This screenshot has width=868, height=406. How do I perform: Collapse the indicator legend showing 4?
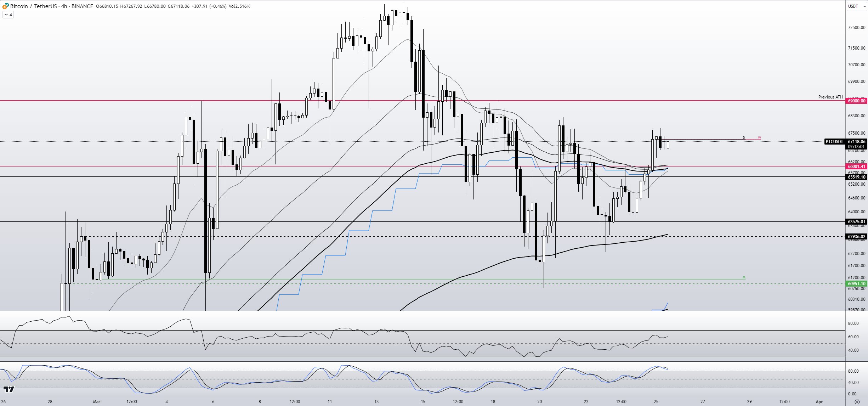coord(8,15)
